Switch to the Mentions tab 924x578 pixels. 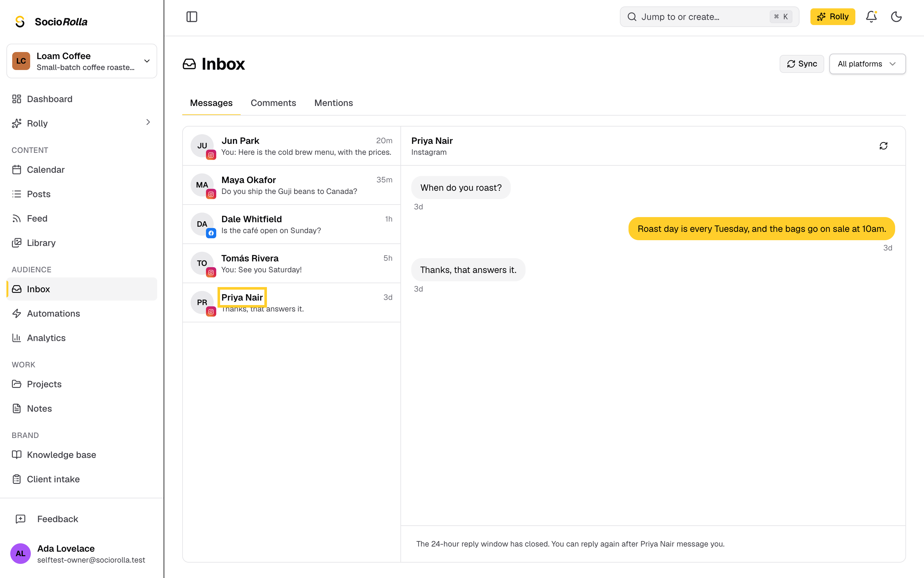pos(333,103)
